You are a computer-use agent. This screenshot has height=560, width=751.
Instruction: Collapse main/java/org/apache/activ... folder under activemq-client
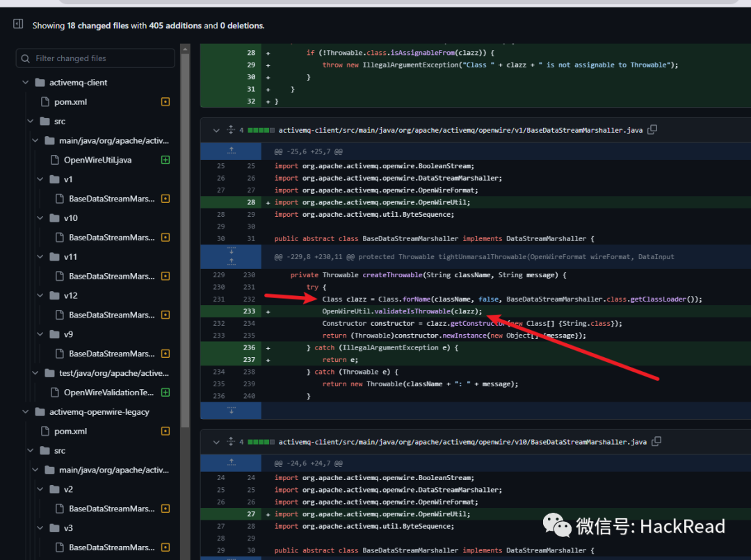tap(35, 141)
